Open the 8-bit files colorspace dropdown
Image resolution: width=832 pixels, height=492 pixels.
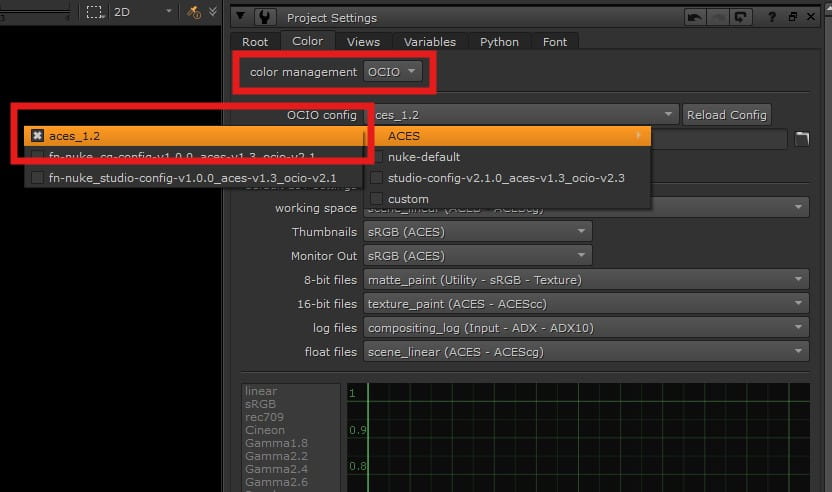(x=586, y=280)
